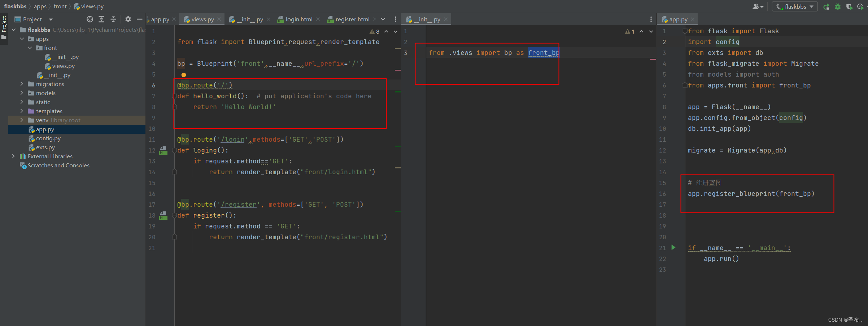868x326 pixels.
Task: Open tab options menu in middle editor
Action: coord(651,19)
